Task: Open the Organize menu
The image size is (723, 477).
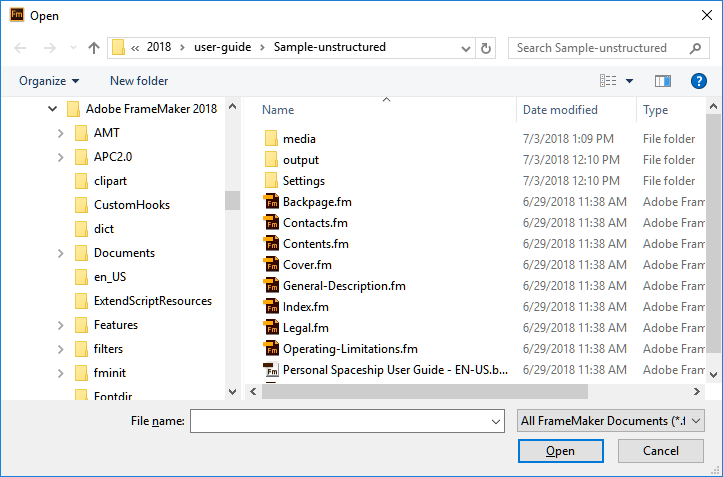Action: pyautogui.click(x=48, y=81)
